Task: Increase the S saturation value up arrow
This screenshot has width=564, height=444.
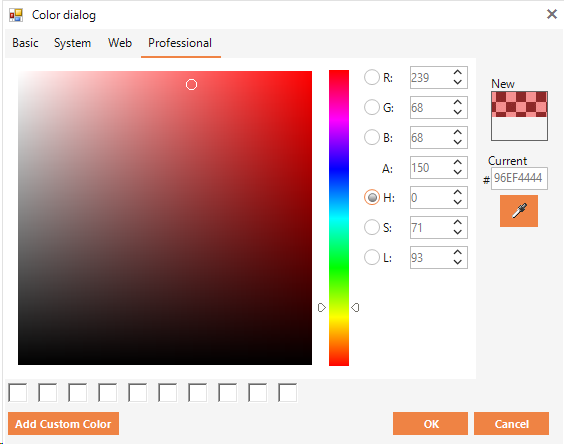Action: point(458,222)
